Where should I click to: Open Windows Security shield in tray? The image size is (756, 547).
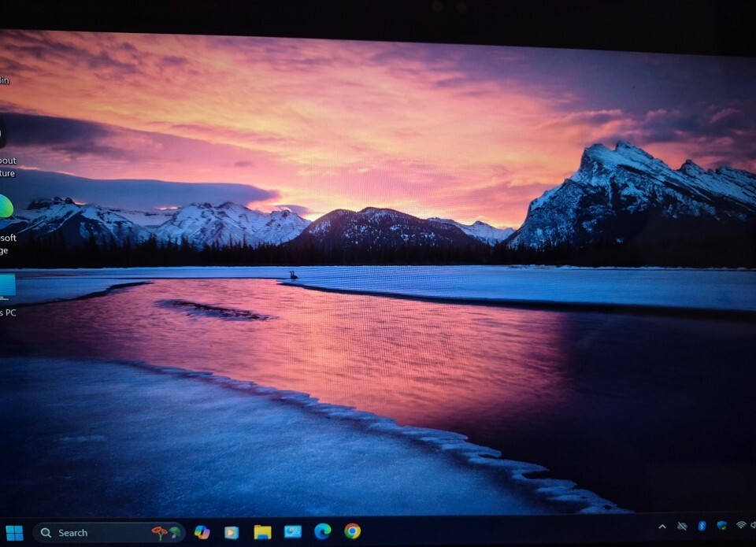(x=721, y=526)
